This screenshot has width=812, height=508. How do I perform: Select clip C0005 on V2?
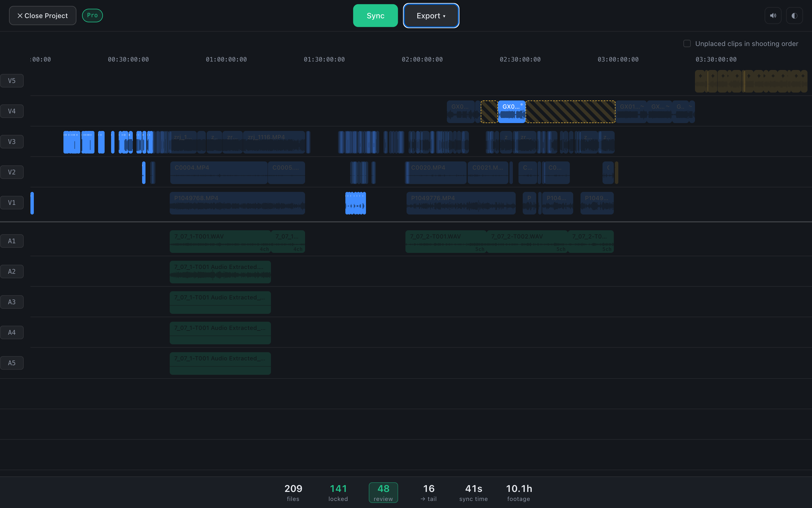click(286, 173)
